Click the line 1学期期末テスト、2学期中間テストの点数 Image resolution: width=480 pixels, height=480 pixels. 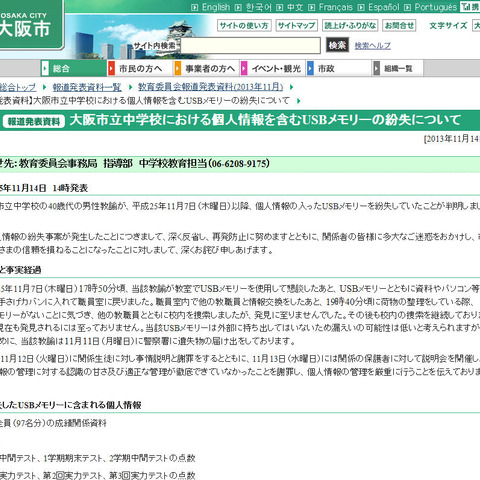click(119, 458)
